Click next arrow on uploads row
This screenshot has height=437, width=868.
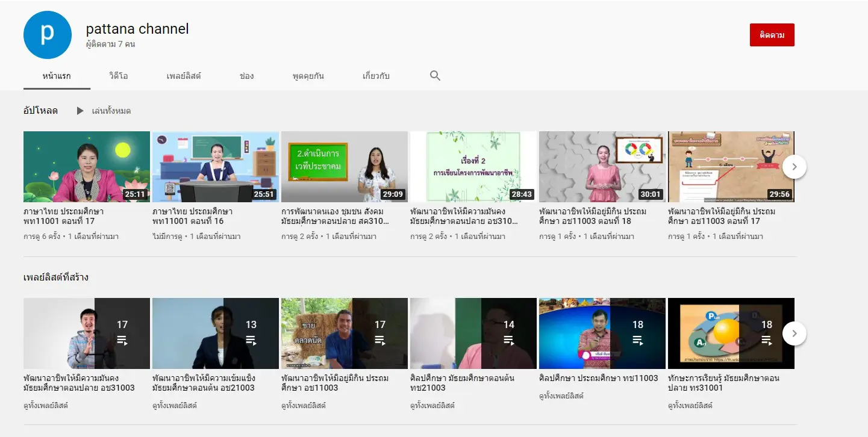pos(795,167)
